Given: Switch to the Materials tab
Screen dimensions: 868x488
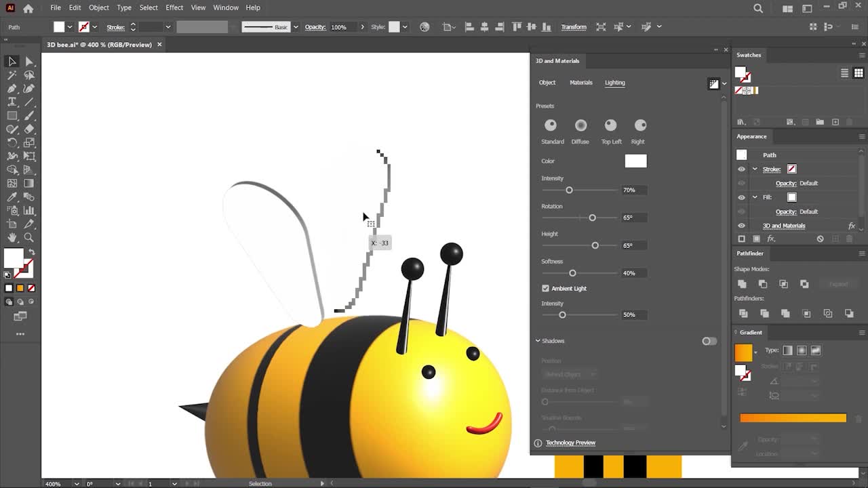Looking at the screenshot, I should 580,83.
